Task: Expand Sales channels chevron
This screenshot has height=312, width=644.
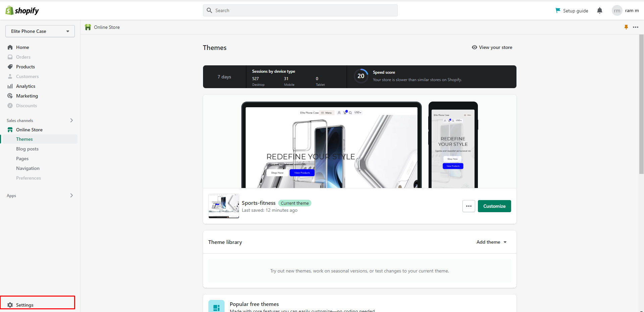Action: (x=71, y=120)
